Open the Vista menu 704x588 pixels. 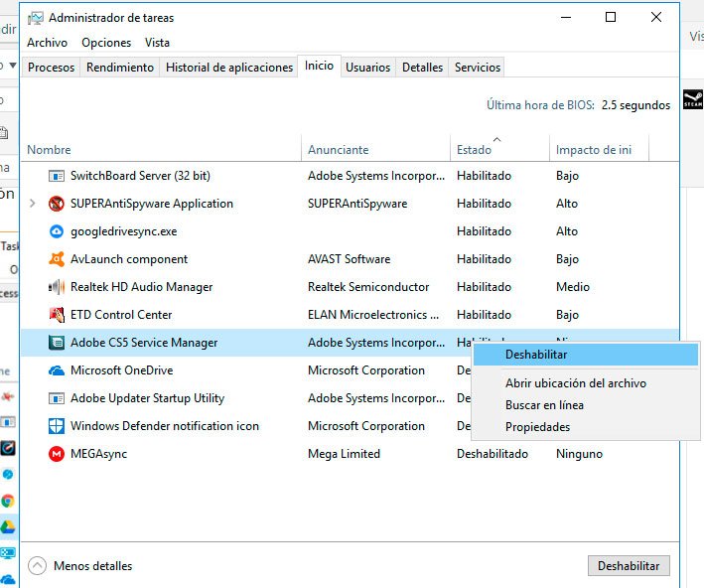tap(157, 43)
